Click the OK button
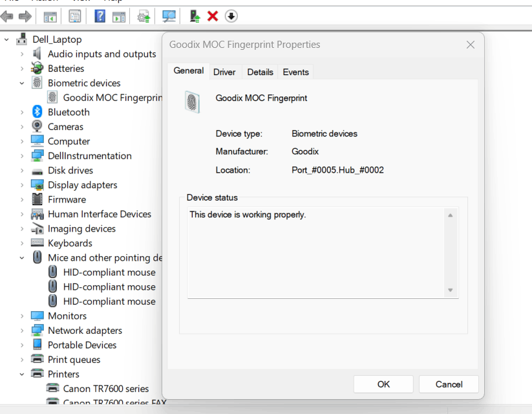This screenshot has height=414, width=532. pos(383,384)
